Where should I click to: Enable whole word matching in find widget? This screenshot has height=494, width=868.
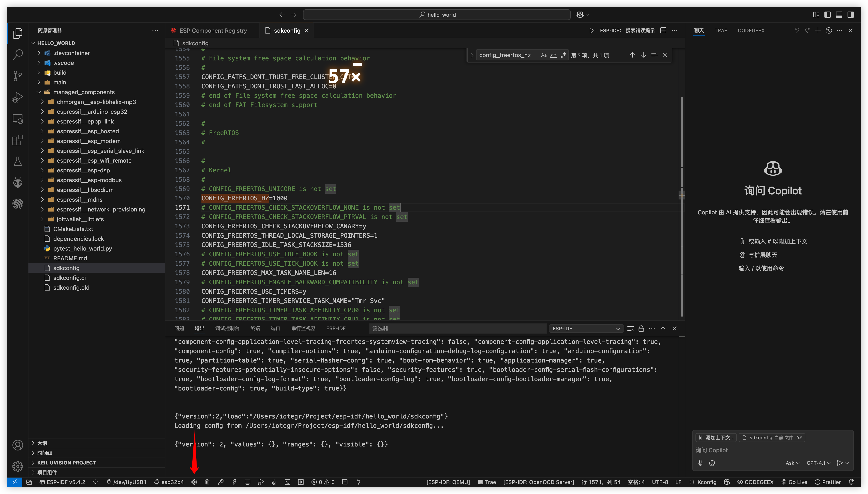coord(553,55)
